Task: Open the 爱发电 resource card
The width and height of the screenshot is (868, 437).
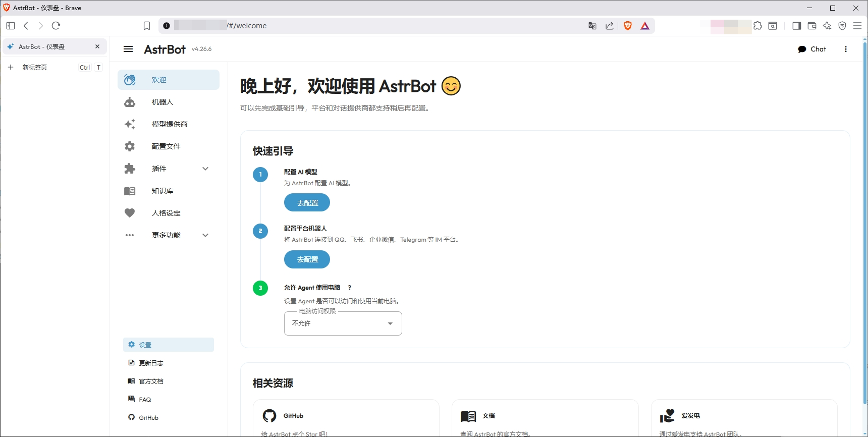Action: pos(744,418)
